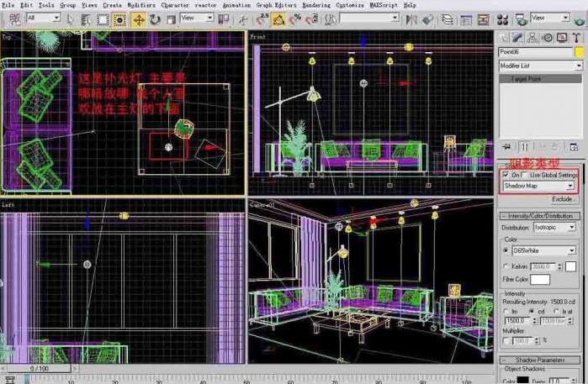Open the Modifiers menu
Viewport: 588px width, 384px height.
click(141, 5)
